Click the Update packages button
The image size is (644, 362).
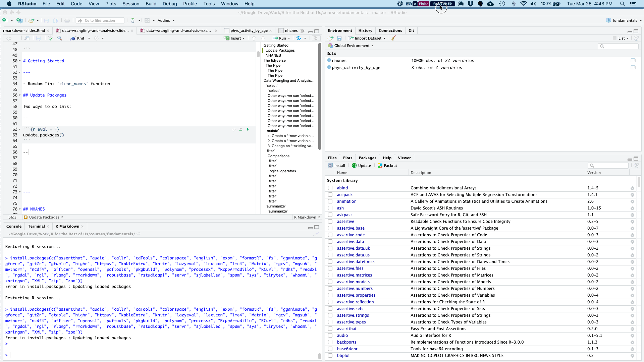361,166
